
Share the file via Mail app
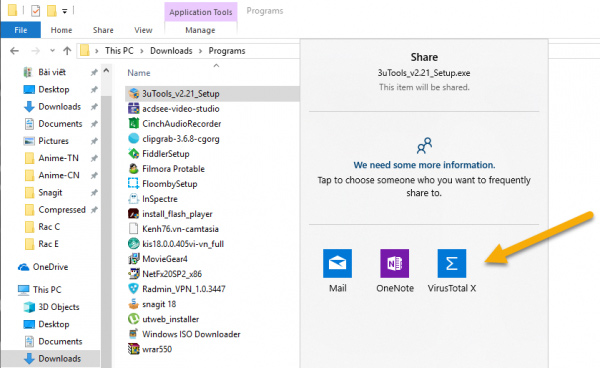click(x=337, y=263)
